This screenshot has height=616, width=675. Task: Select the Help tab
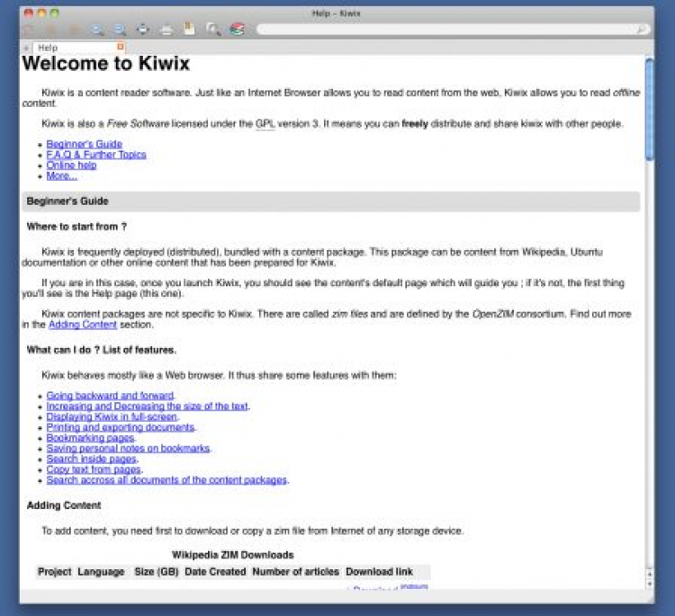pyautogui.click(x=77, y=48)
